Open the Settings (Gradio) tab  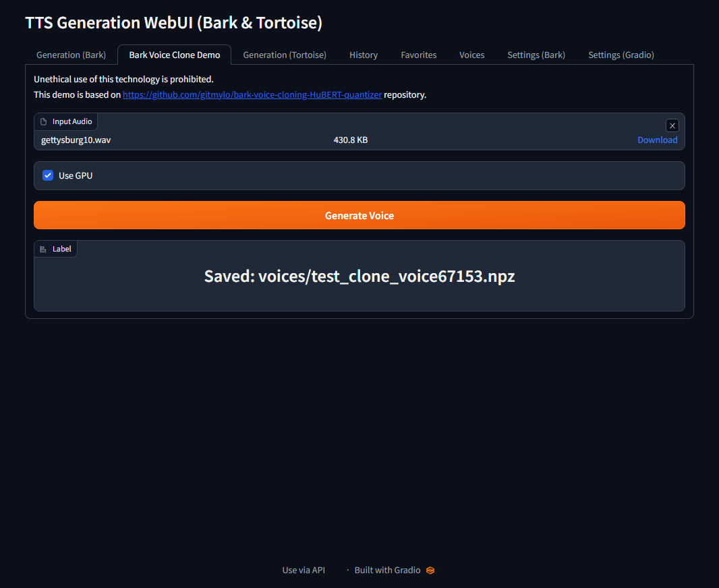click(x=621, y=55)
